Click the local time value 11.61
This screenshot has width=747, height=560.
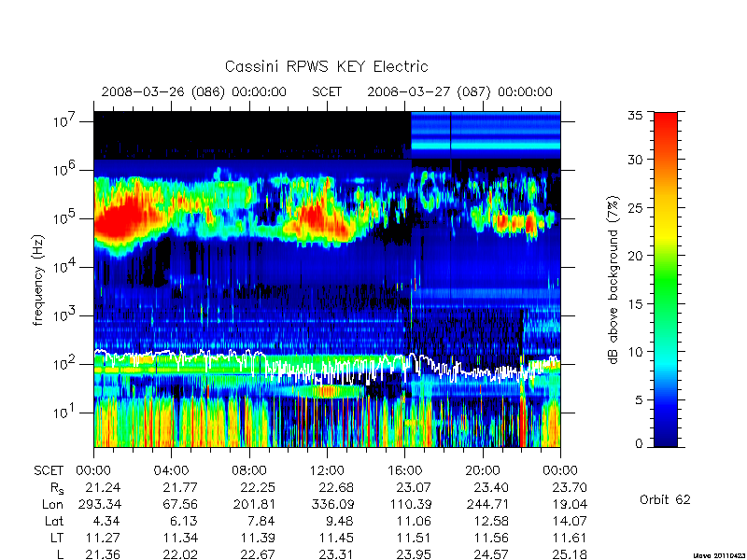(x=570, y=538)
